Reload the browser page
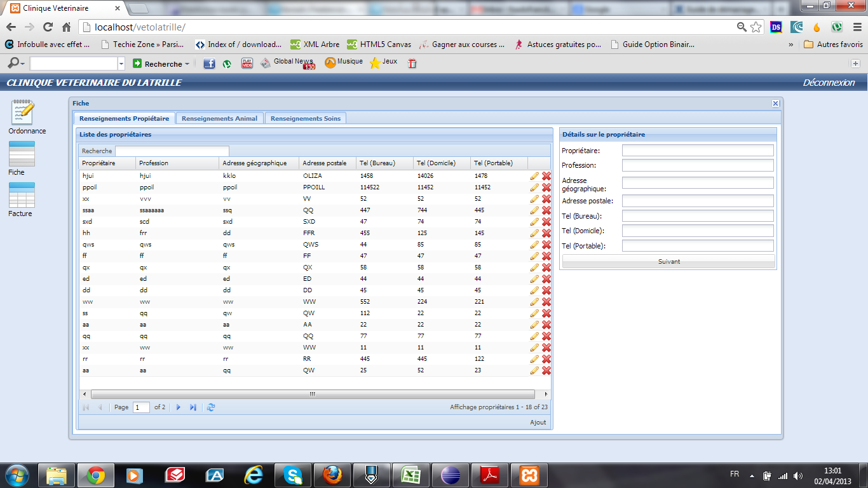 coord(48,27)
